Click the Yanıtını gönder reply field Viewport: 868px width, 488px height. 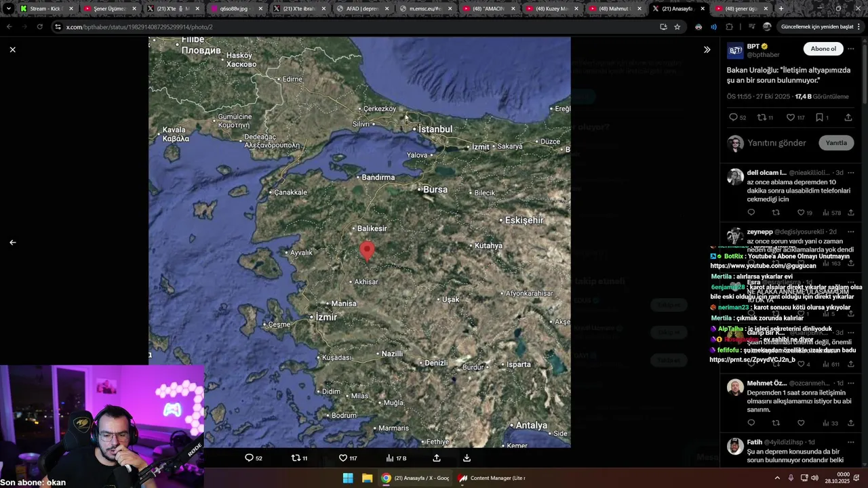(776, 143)
